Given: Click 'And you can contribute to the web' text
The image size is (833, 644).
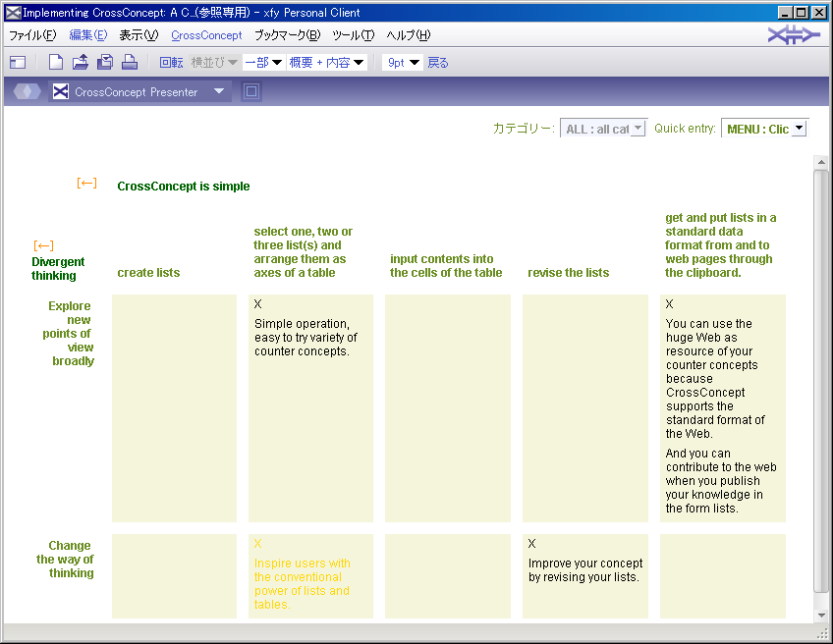Looking at the screenshot, I should pyautogui.click(x=721, y=481).
